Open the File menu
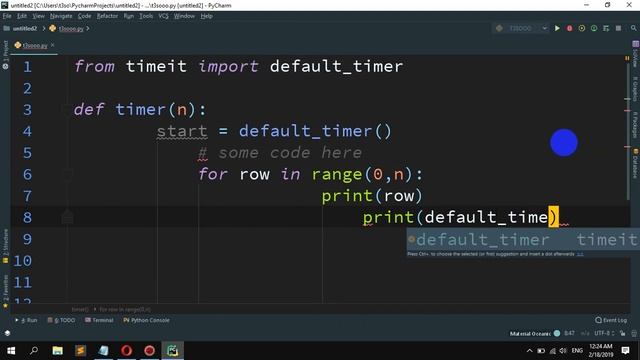The width and height of the screenshot is (640, 360). (x=7, y=16)
